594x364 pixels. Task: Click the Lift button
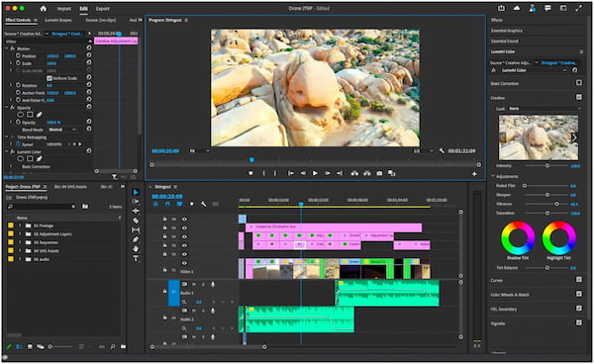[354, 173]
